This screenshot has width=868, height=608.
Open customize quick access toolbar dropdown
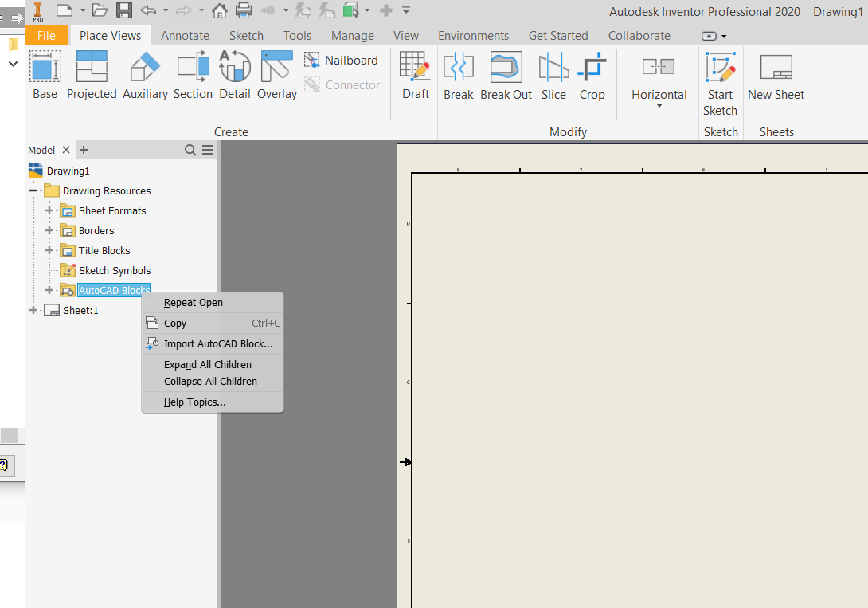tap(406, 10)
